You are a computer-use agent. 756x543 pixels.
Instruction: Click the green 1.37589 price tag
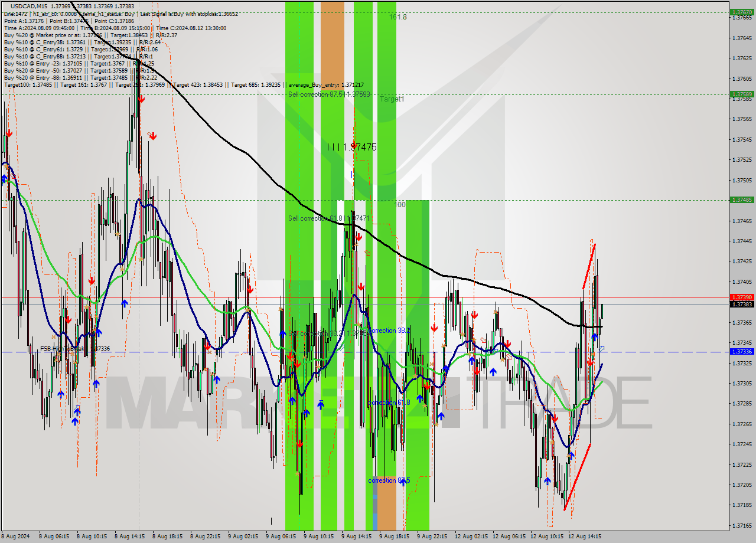tap(742, 94)
